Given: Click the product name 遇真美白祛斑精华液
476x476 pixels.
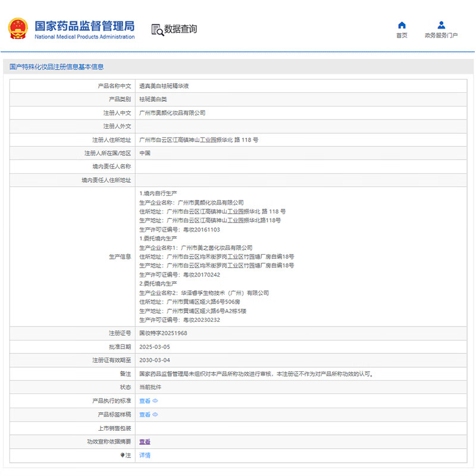Looking at the screenshot, I should [x=164, y=86].
